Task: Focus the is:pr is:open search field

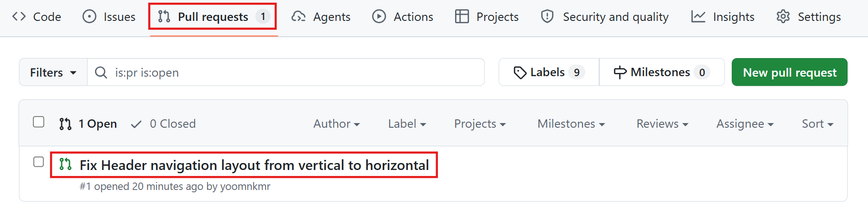Action: point(286,72)
